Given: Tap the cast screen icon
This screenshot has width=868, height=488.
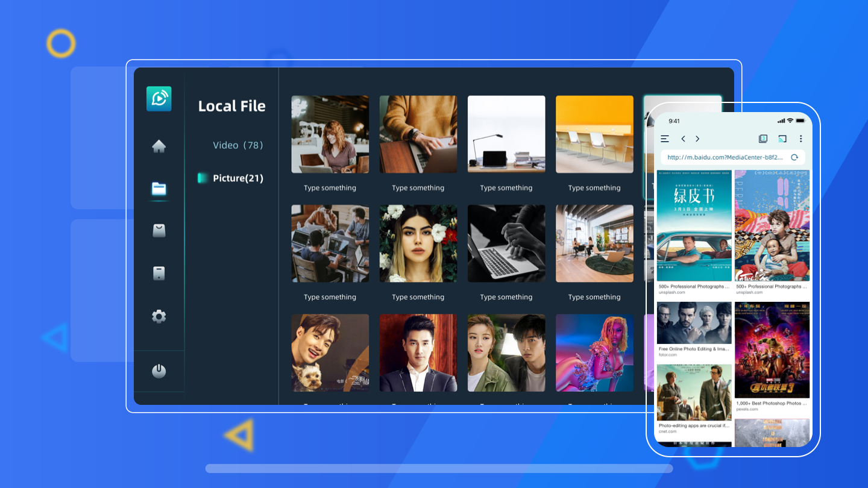Looking at the screenshot, I should pos(782,139).
